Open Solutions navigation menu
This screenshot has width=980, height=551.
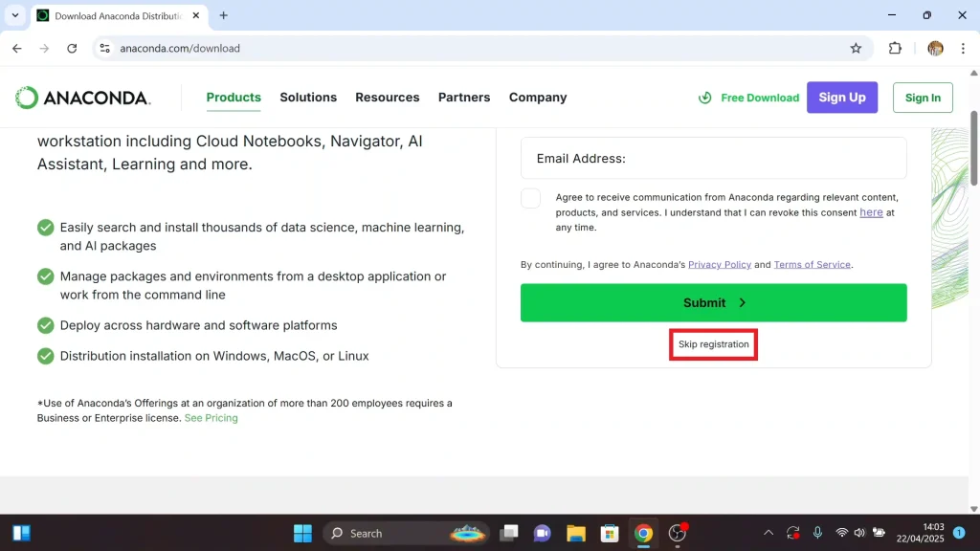click(308, 98)
